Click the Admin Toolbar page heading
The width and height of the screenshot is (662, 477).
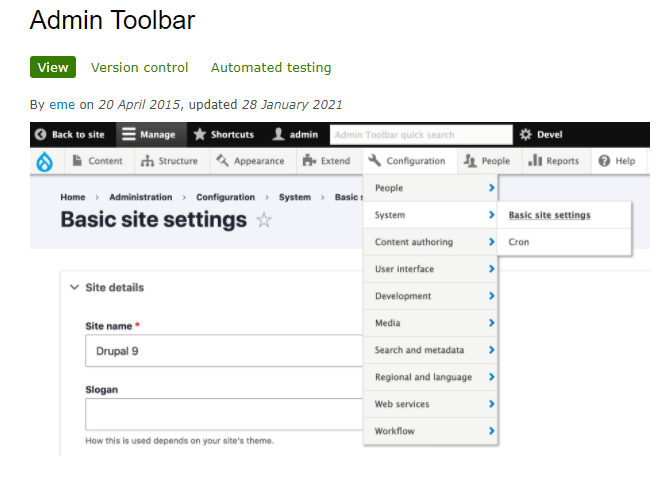[x=112, y=20]
